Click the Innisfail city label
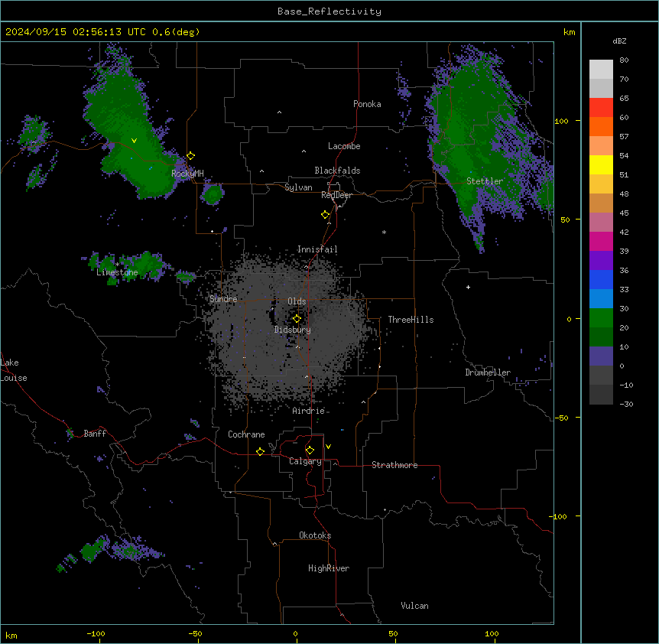 [x=317, y=249]
